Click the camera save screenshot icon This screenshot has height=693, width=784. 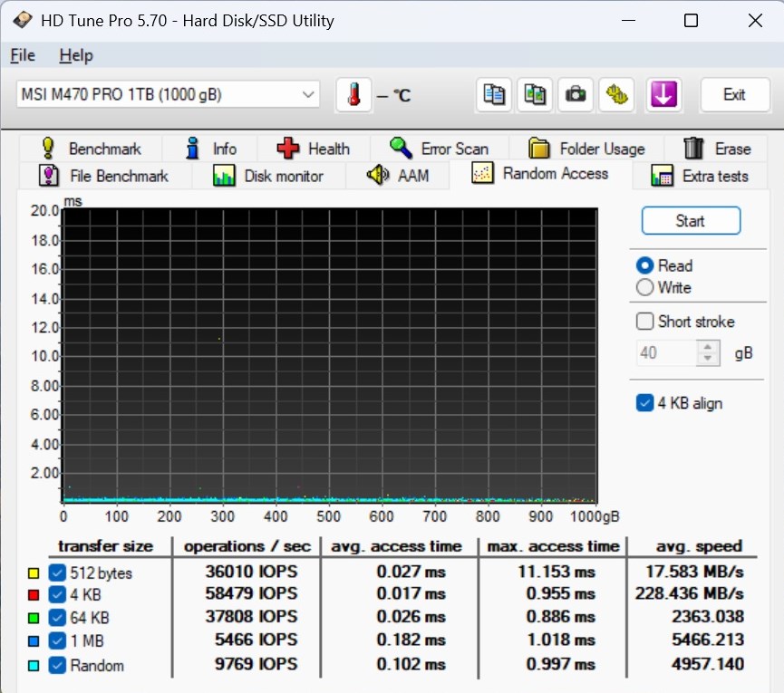[x=575, y=94]
